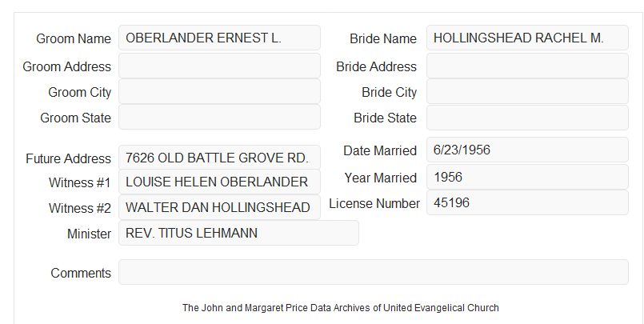Viewport: 644px width, 324px height.
Task: Select the Witness #2 field
Action: [219, 207]
